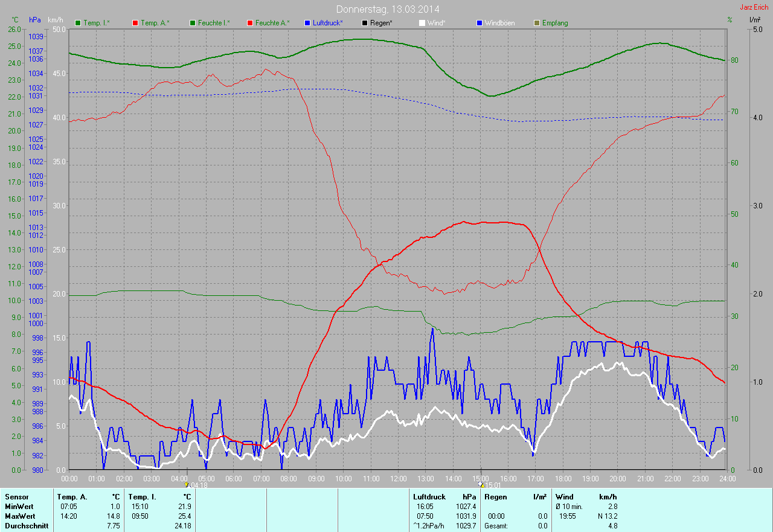Click the date title Donnerstag, 13.03.2014
The width and height of the screenshot is (773, 532).
(387, 9)
